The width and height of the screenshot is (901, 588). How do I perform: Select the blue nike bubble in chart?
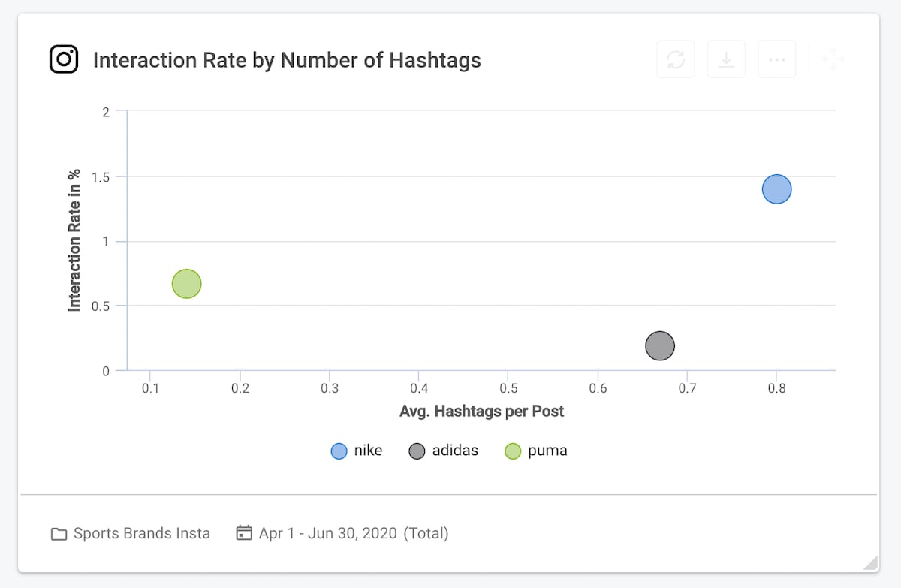click(777, 189)
